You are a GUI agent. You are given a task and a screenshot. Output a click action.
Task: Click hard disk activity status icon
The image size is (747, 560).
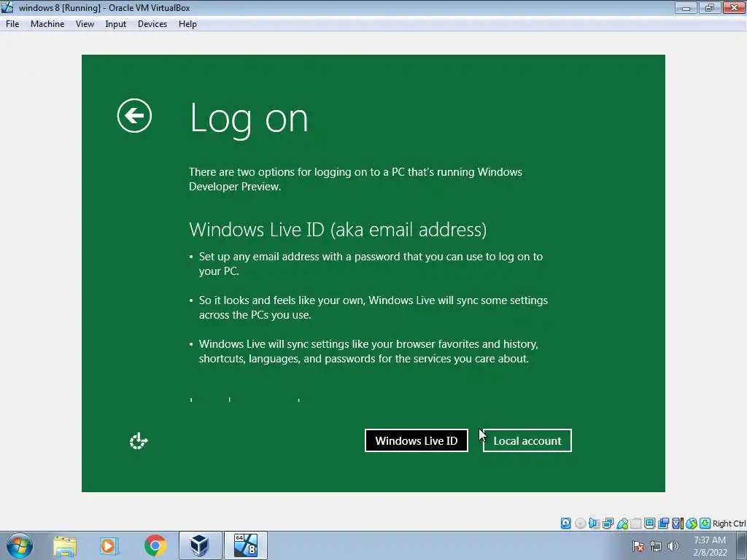tap(565, 524)
